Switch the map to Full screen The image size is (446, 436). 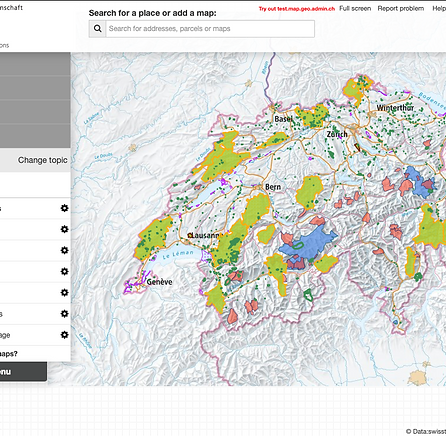tap(355, 8)
